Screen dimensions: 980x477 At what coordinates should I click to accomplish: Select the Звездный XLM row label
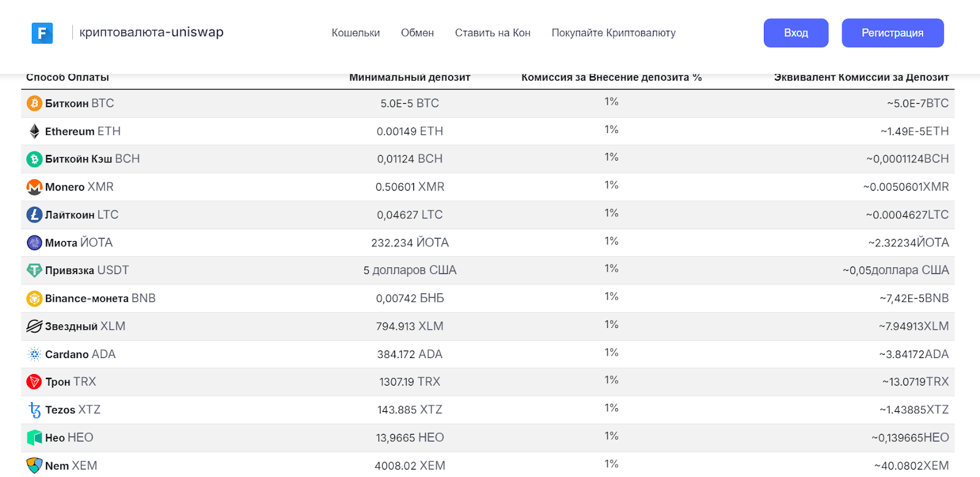point(85,326)
